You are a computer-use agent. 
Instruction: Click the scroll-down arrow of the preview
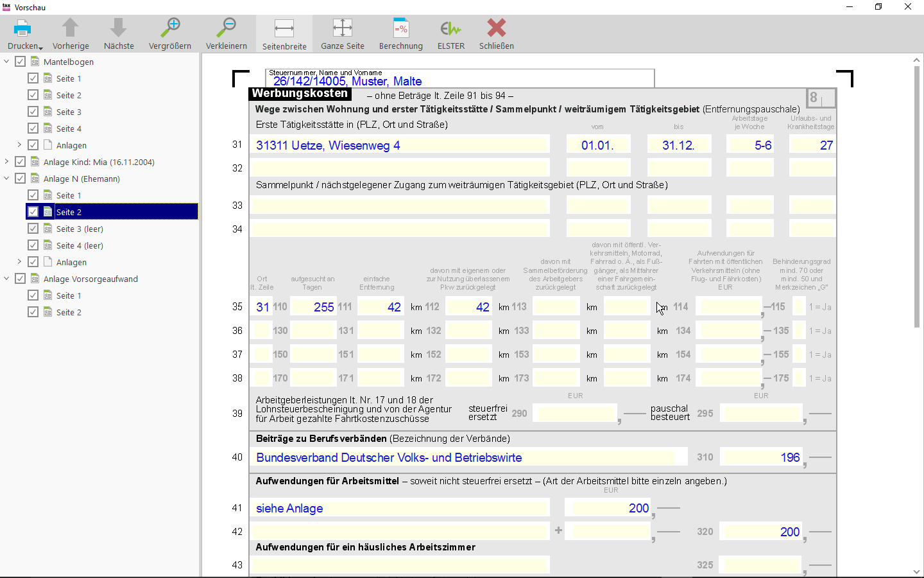click(916, 572)
